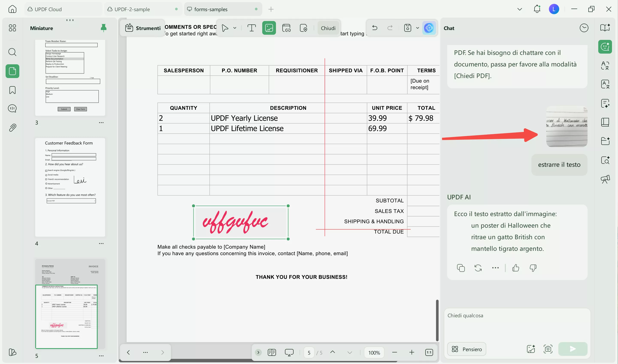Click the Chiudi button
The image size is (618, 364).
coord(328,28)
